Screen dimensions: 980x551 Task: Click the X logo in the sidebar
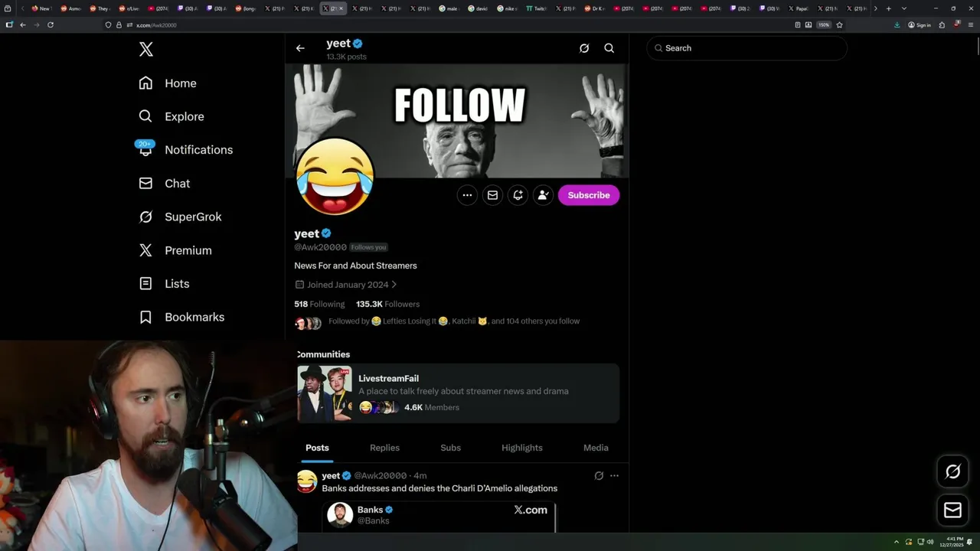point(146,50)
